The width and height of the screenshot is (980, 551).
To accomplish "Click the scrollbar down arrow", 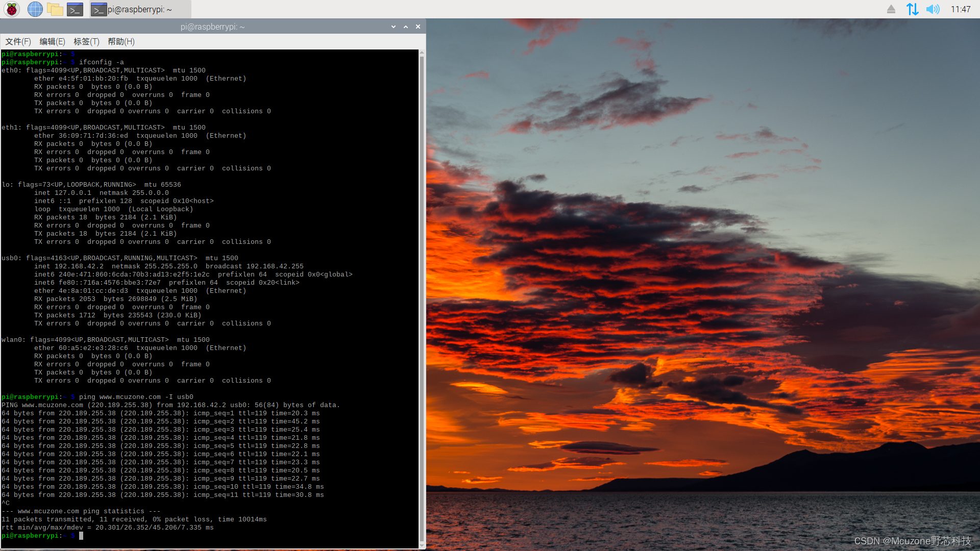I will tap(422, 545).
